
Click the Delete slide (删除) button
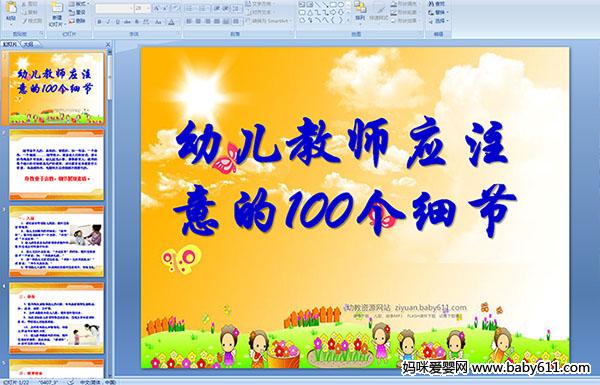click(77, 21)
